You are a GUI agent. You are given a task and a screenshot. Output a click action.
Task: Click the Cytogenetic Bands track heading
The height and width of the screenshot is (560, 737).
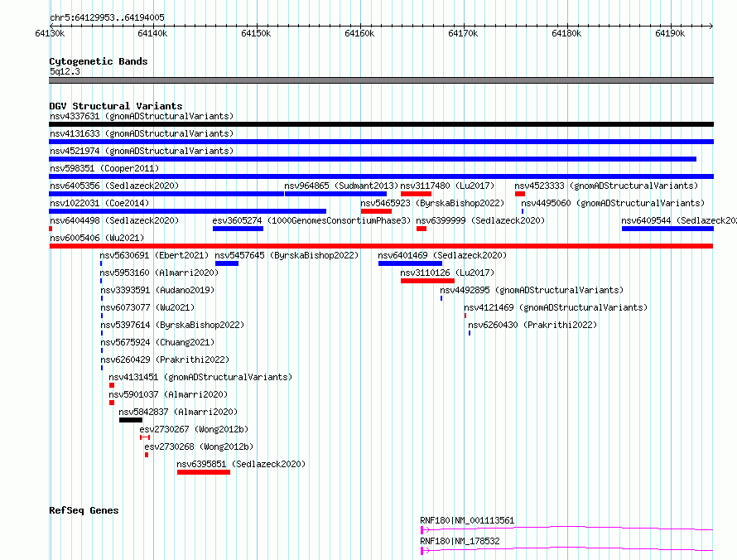[x=99, y=61]
